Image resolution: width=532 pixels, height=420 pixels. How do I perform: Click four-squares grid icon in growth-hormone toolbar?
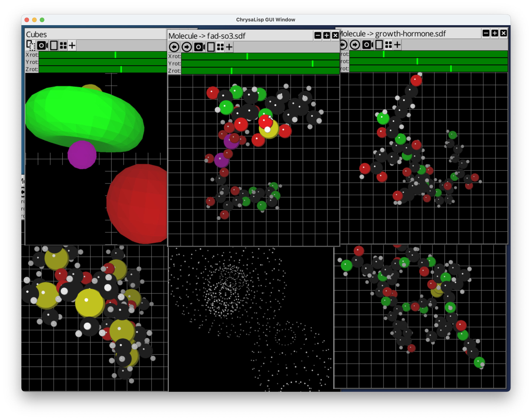click(388, 44)
